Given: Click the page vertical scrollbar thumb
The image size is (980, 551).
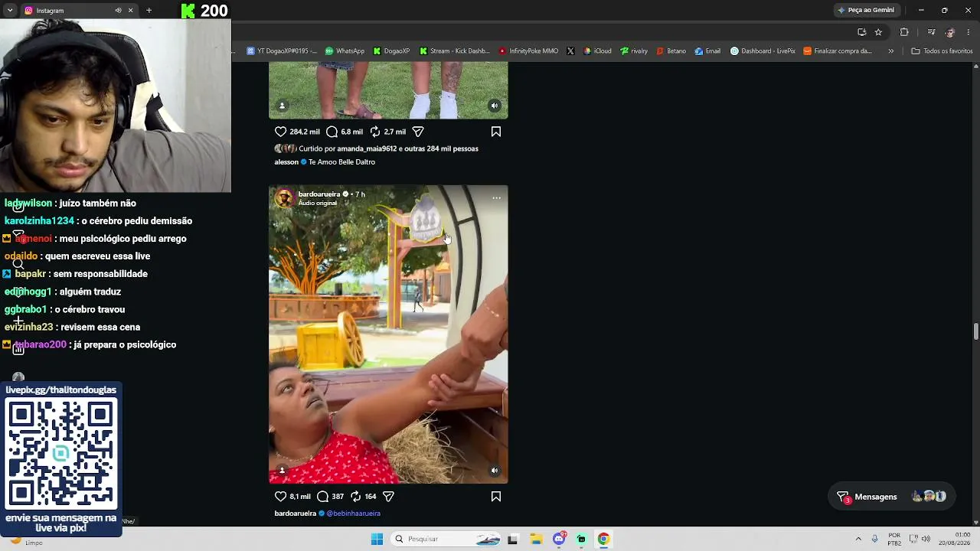Looking at the screenshot, I should click(975, 331).
